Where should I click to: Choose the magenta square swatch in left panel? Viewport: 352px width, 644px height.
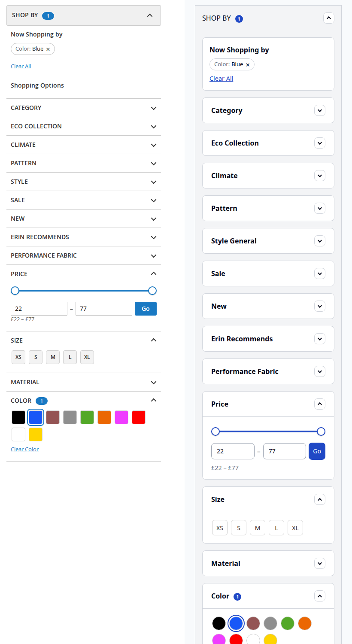(121, 417)
